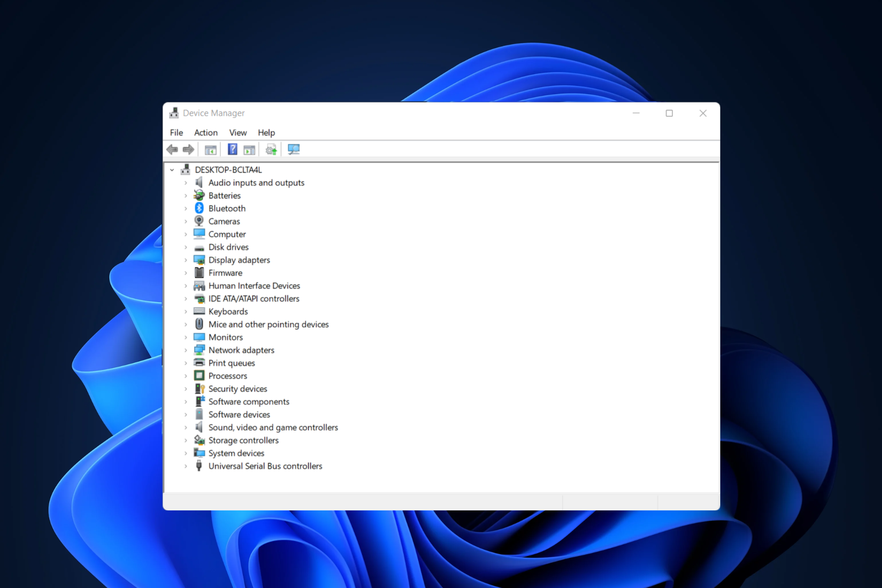Select Mice and other pointing devices
Image resolution: width=882 pixels, height=588 pixels.
click(268, 324)
